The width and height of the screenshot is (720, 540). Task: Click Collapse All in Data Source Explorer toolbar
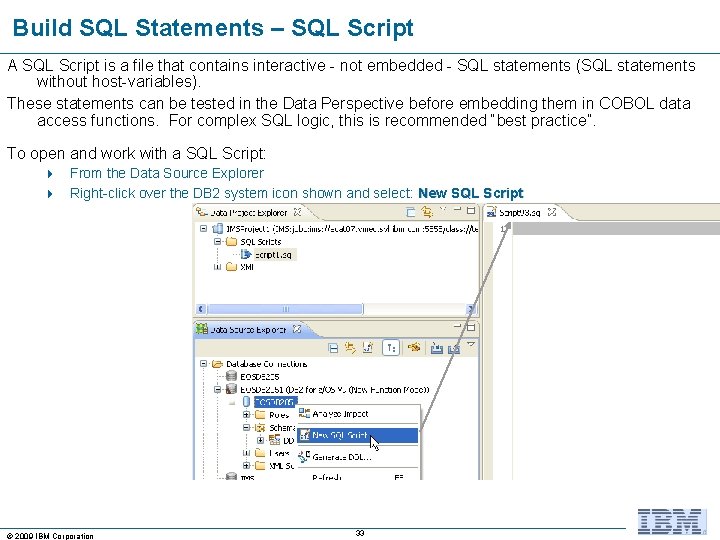pyautogui.click(x=333, y=349)
